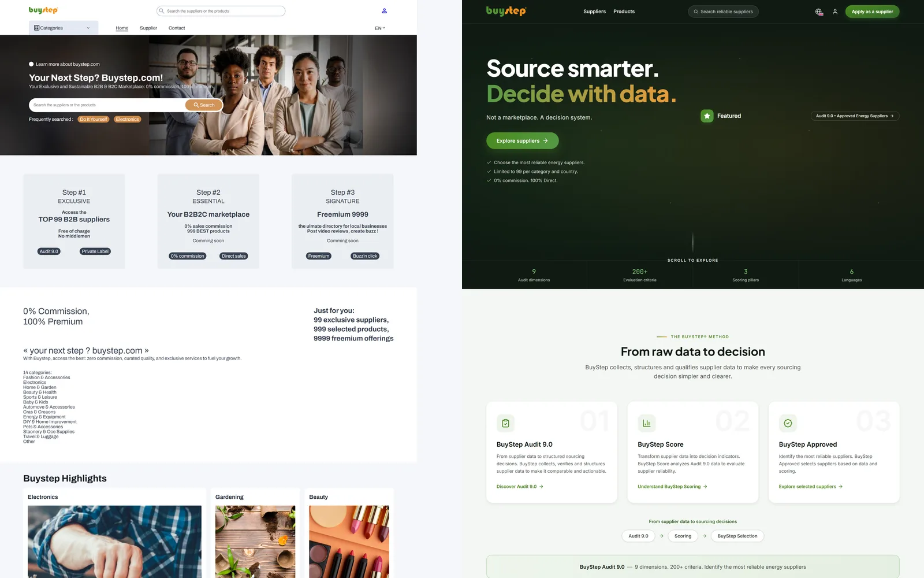
Task: Click the Languages stat
Action: 852,275
